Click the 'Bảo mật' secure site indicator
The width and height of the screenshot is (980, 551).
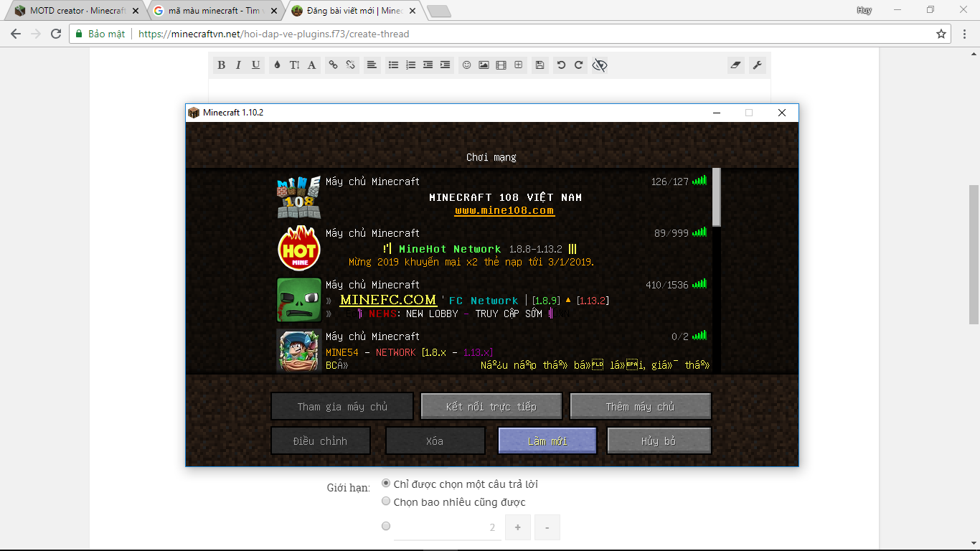pos(101,34)
